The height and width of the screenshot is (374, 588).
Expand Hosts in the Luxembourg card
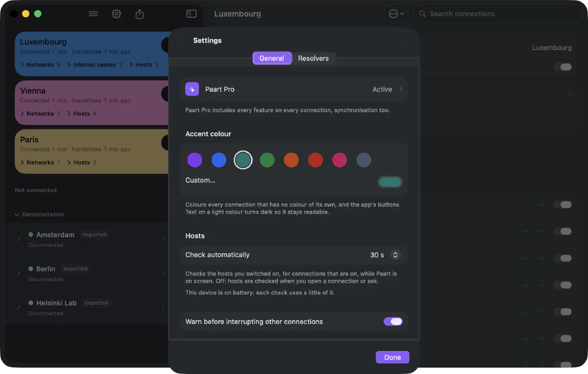click(x=144, y=65)
